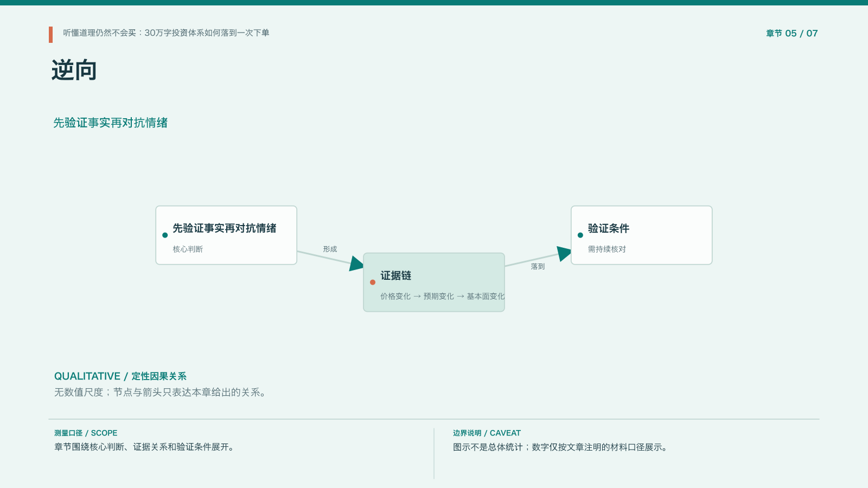Click the 边界说明 / CAVEAT heading
Screen dimensions: 868x488
point(487,433)
